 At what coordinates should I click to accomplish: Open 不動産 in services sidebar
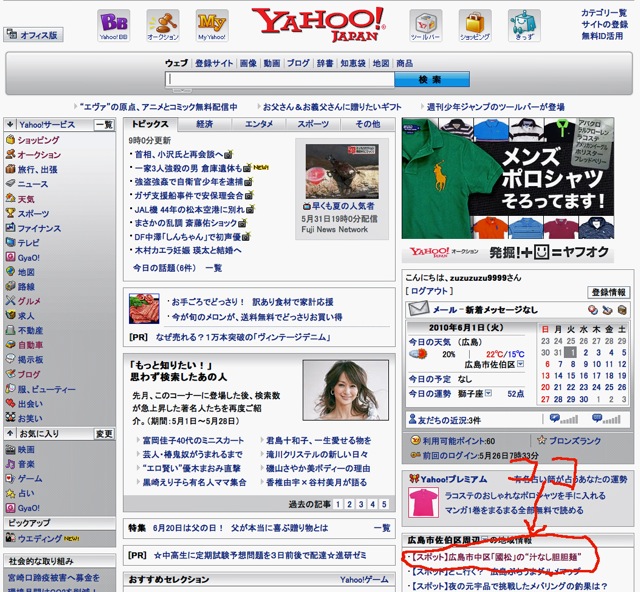pos(30,330)
